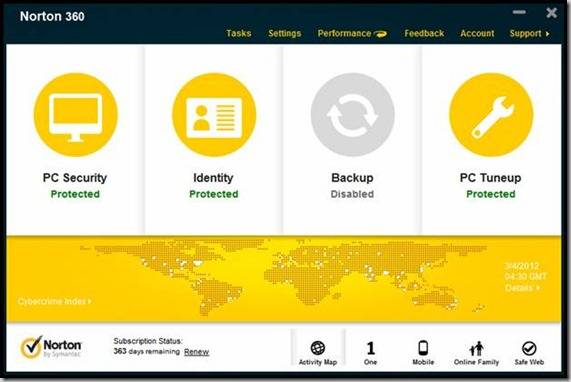The height and width of the screenshot is (382, 571).
Task: Open the Details link on map
Action: [x=522, y=288]
